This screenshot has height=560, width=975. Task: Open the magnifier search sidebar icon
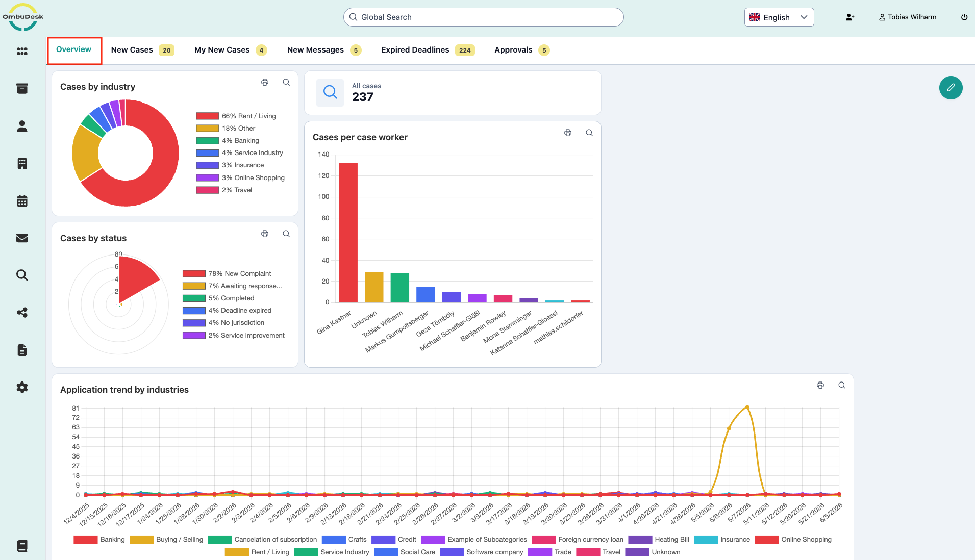pos(22,275)
